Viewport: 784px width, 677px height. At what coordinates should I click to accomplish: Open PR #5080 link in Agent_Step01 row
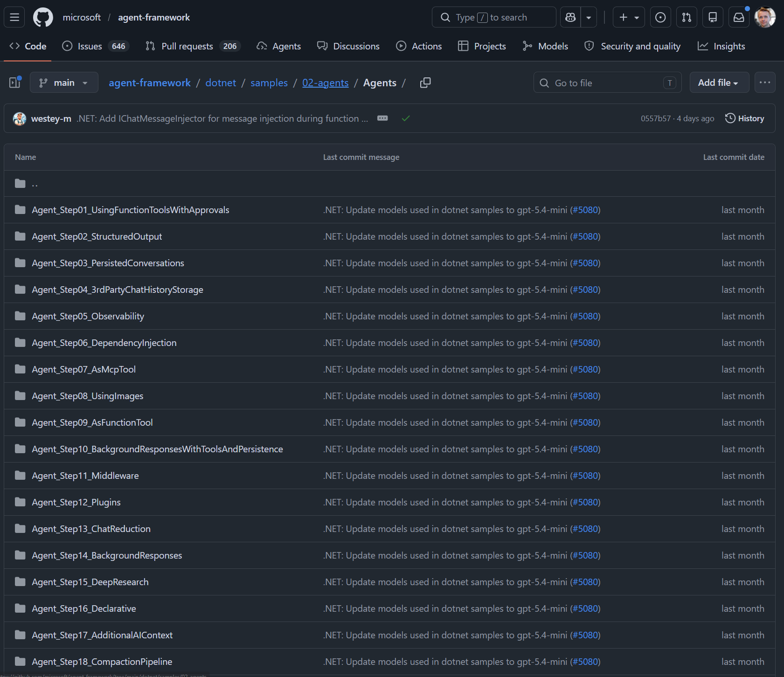(x=585, y=210)
